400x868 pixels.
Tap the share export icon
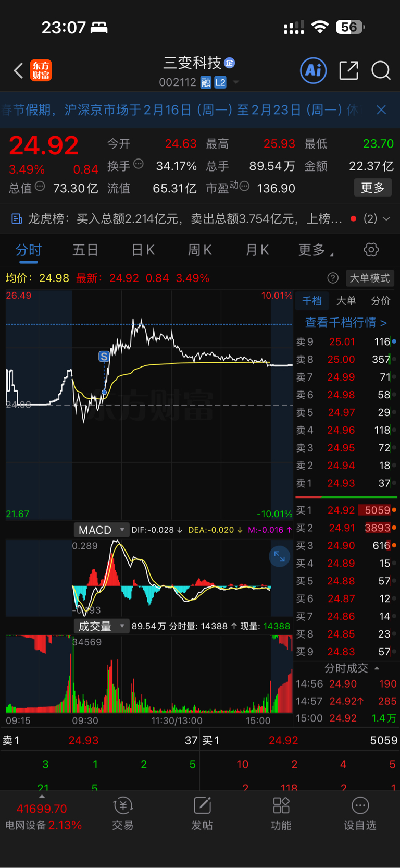point(348,70)
